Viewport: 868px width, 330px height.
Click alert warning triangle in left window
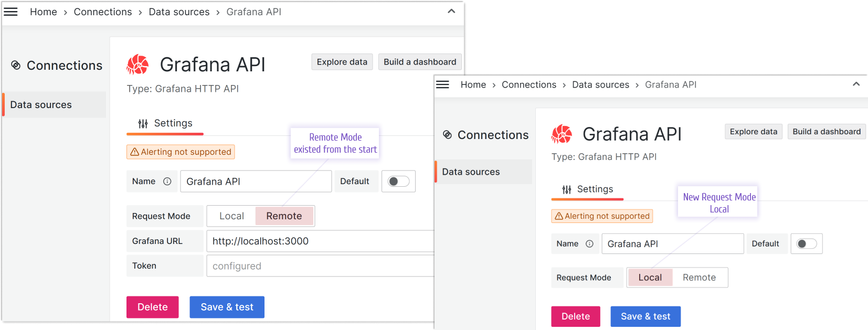(135, 152)
